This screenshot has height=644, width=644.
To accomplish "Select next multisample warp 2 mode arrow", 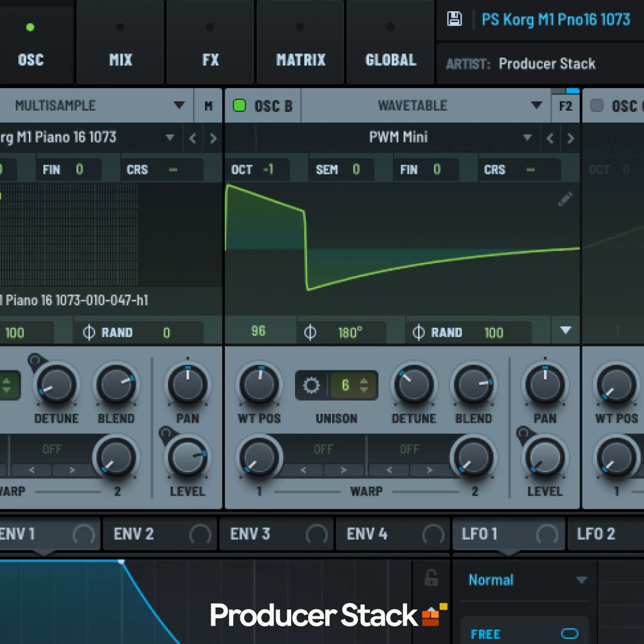I will click(x=72, y=470).
